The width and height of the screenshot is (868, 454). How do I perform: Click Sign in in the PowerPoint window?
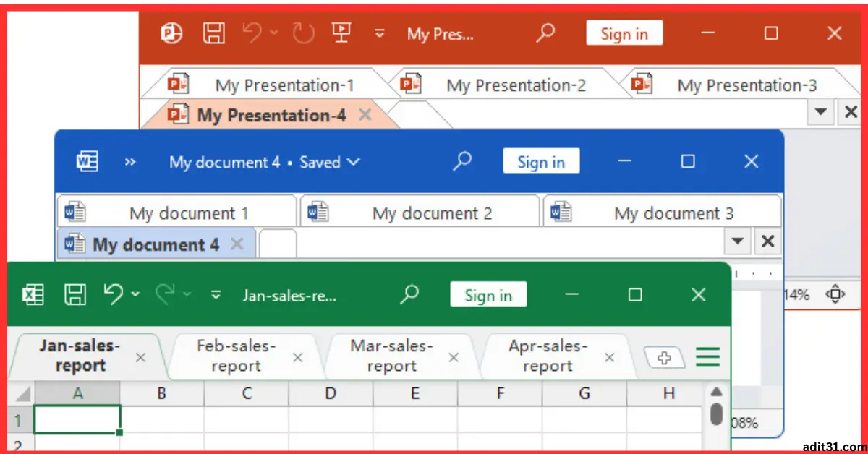[x=624, y=33]
